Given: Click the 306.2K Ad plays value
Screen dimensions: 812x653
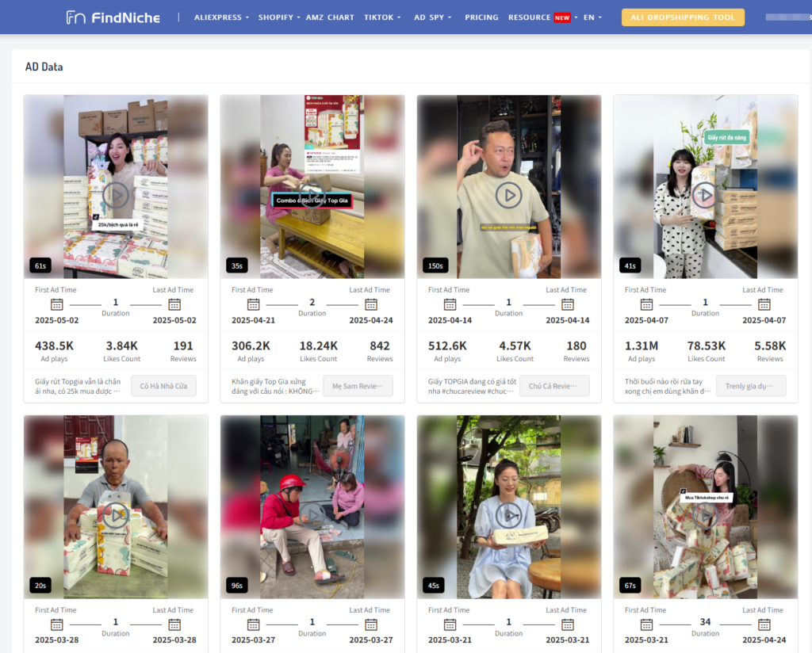Looking at the screenshot, I should (251, 346).
